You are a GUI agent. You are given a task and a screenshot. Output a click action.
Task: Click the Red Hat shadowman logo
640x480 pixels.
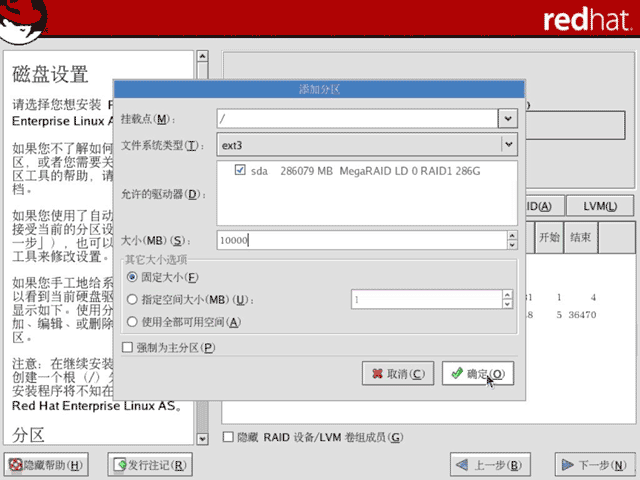click(24, 20)
